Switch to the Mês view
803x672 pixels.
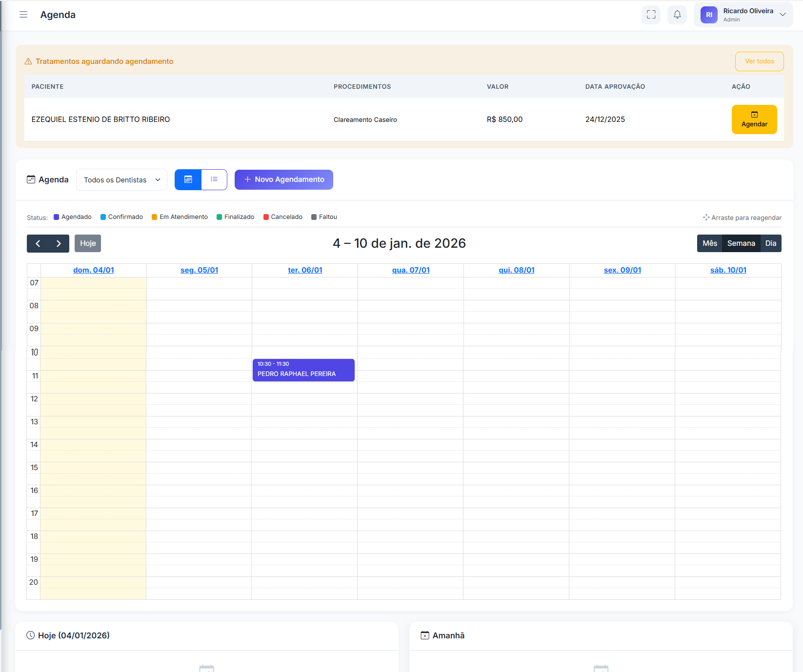(709, 243)
